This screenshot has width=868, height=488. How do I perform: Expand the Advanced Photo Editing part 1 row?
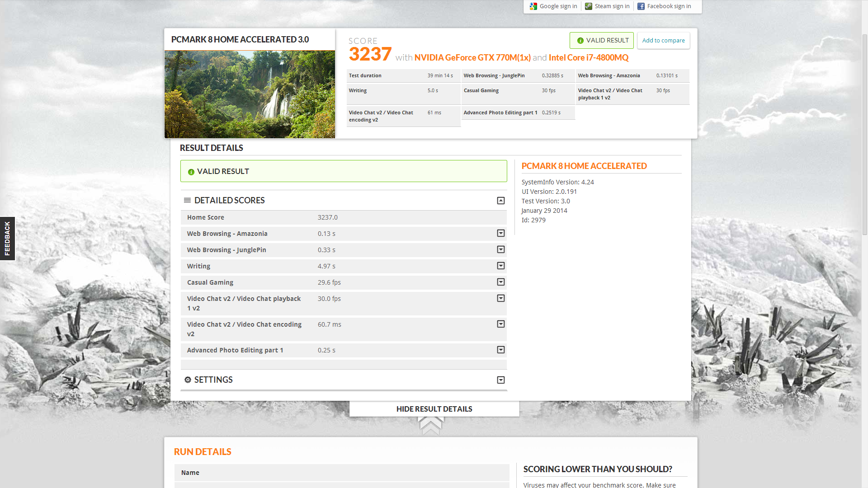pyautogui.click(x=501, y=350)
